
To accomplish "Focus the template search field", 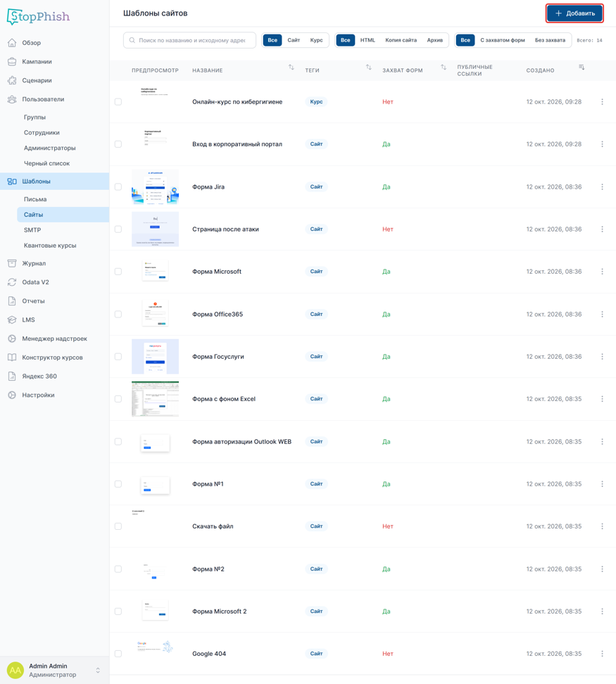I will (x=190, y=40).
